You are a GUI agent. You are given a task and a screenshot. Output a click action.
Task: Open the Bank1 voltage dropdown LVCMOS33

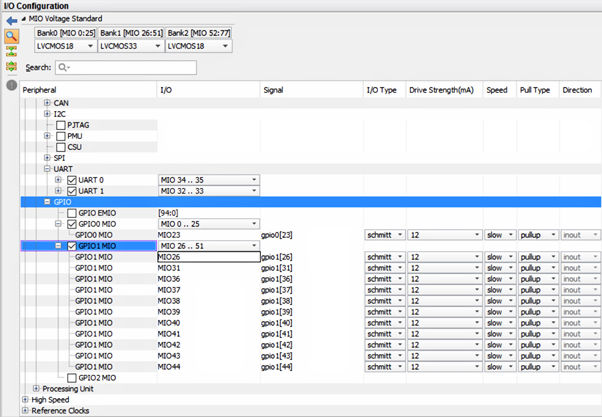click(128, 46)
